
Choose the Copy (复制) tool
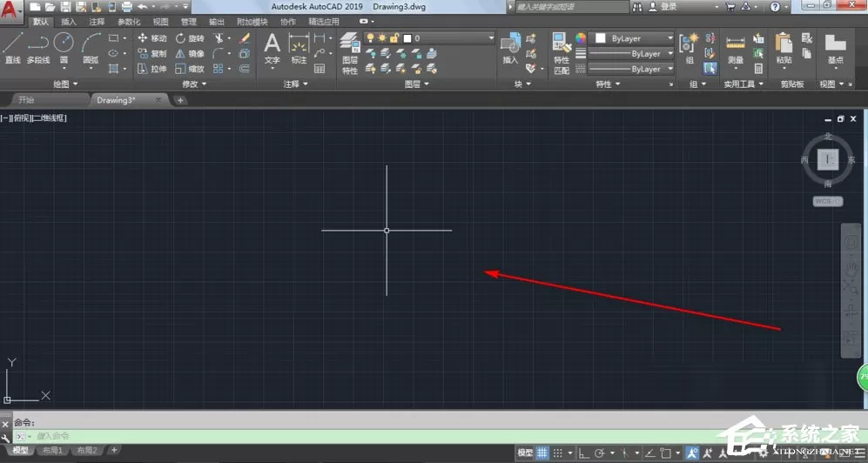point(152,54)
